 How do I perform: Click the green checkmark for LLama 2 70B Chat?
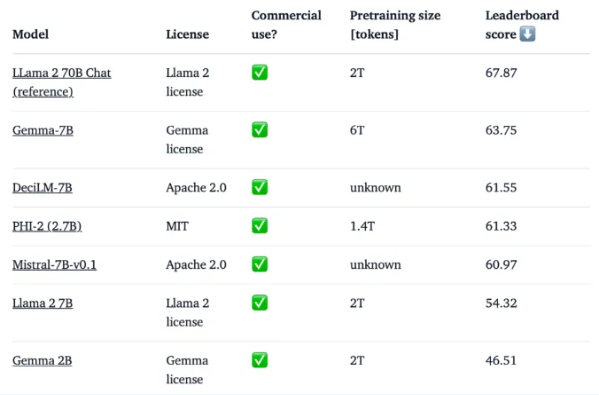[x=260, y=72]
